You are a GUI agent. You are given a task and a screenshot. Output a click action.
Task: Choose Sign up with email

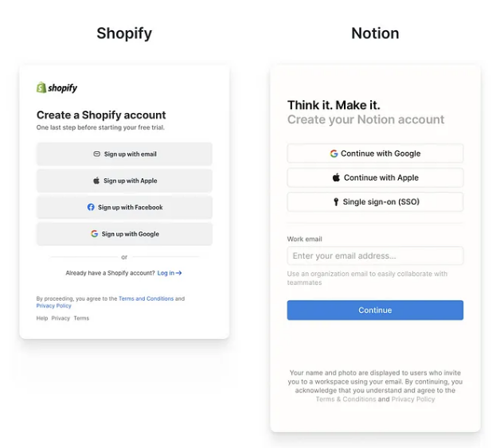tap(124, 154)
